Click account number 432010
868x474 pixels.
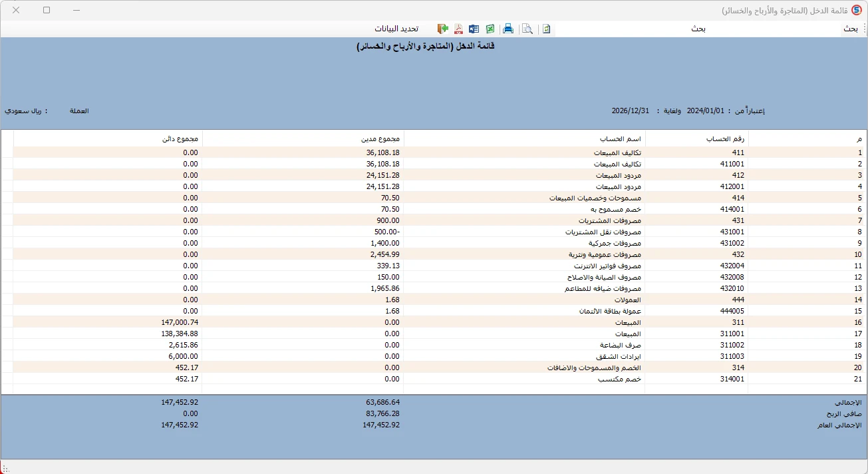(732, 288)
